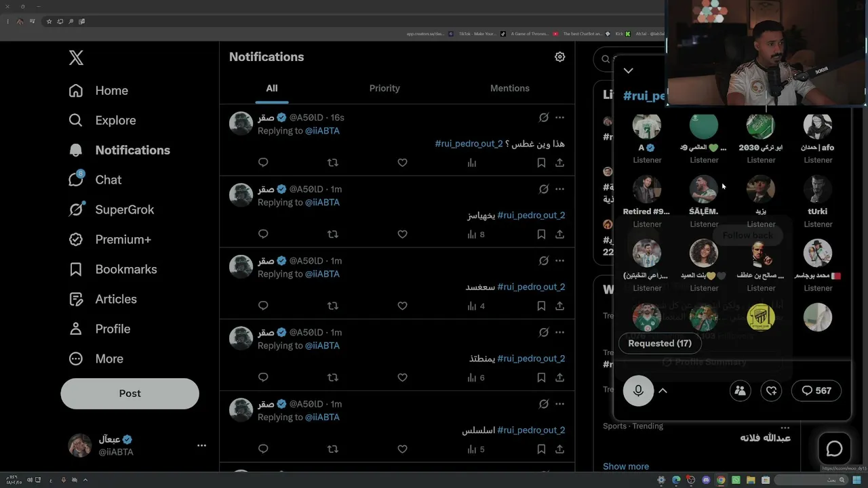Screen dimensions: 868x488
Task: Repost the tweet with 6 views
Action: pos(332,378)
